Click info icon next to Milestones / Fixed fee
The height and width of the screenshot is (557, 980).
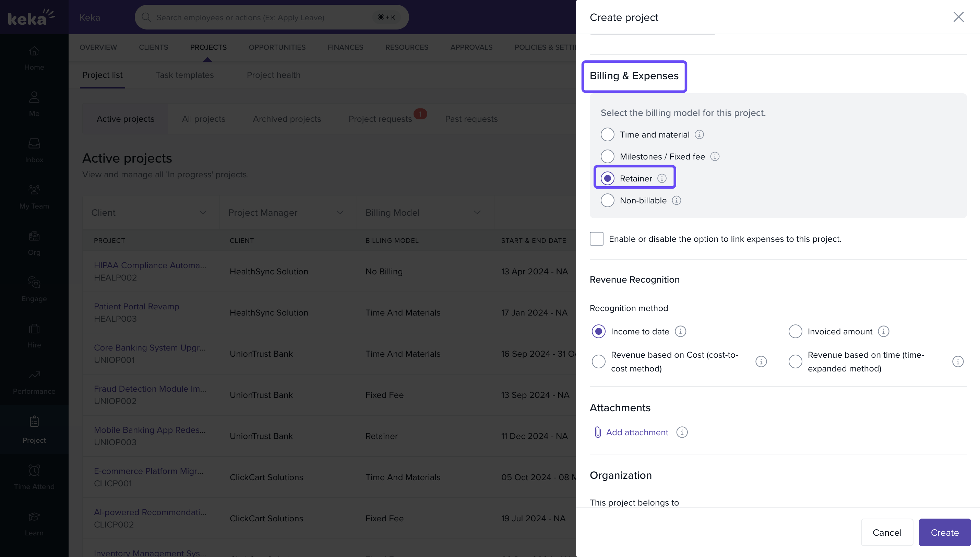715,156
